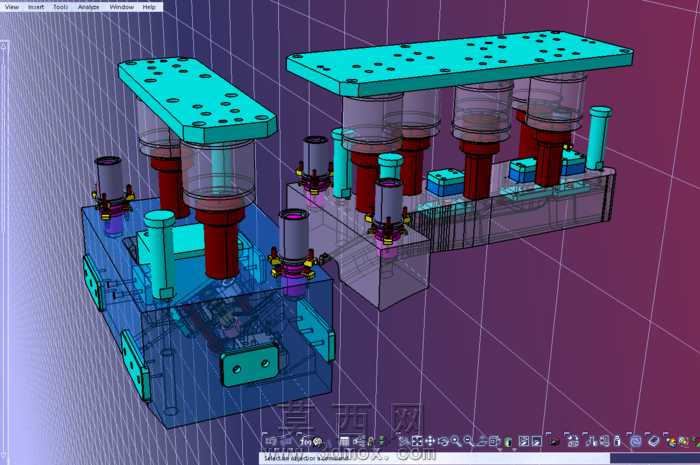Click the round blue circle icon in bottom toolbar
This screenshot has width=700, height=465.
(x=635, y=441)
